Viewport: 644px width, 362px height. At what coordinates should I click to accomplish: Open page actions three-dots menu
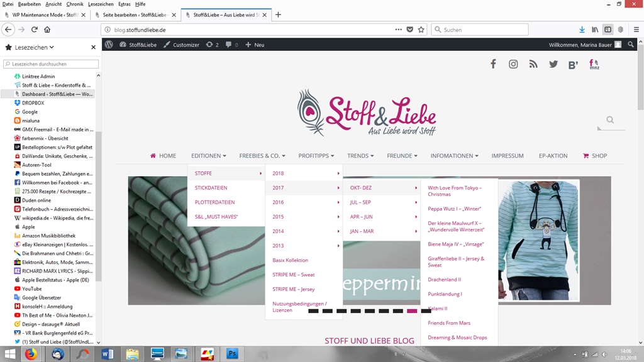pos(398,30)
